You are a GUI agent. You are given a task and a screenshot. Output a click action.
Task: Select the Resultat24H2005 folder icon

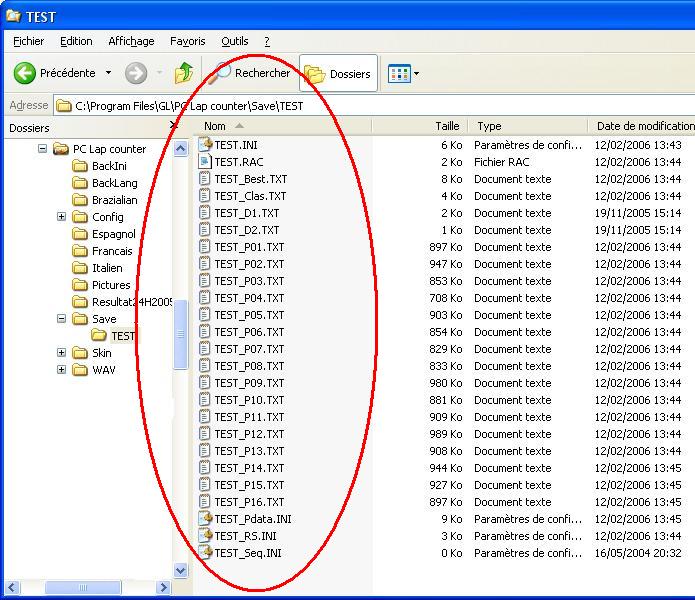point(80,302)
